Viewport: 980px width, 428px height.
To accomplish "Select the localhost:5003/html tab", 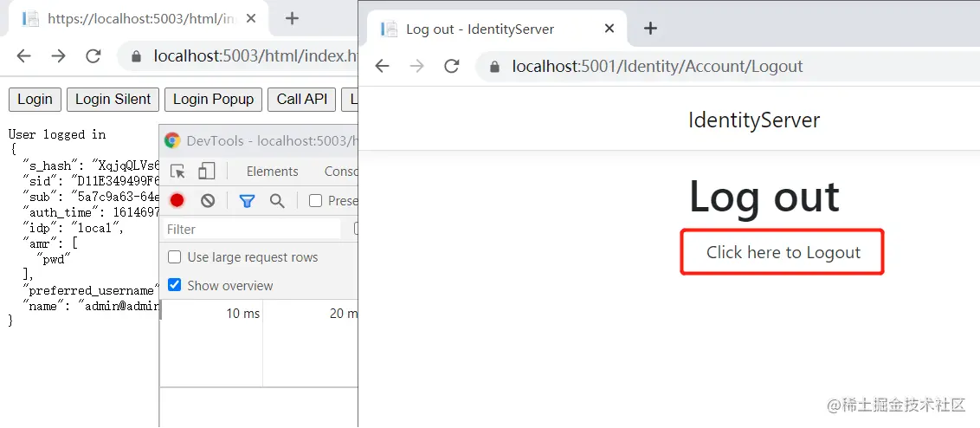I will [x=139, y=19].
